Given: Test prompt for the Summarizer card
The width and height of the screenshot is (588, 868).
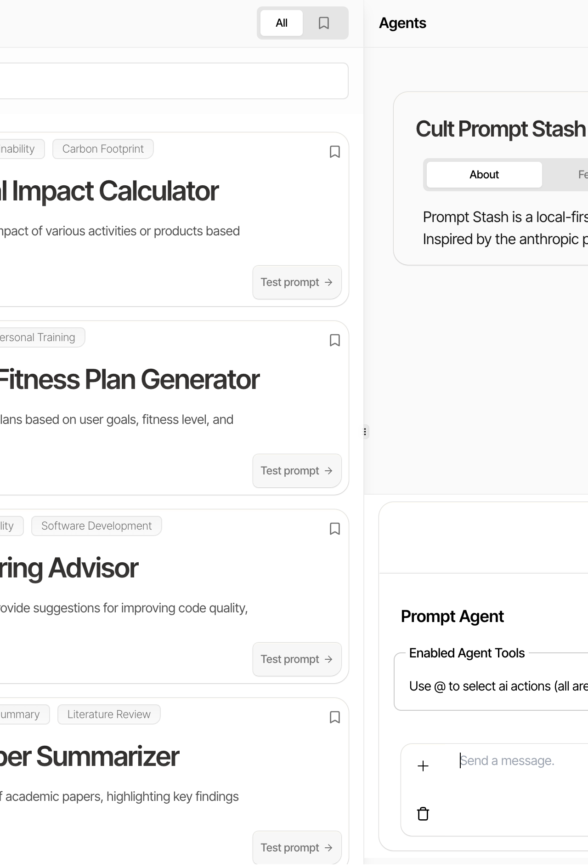Looking at the screenshot, I should (297, 847).
